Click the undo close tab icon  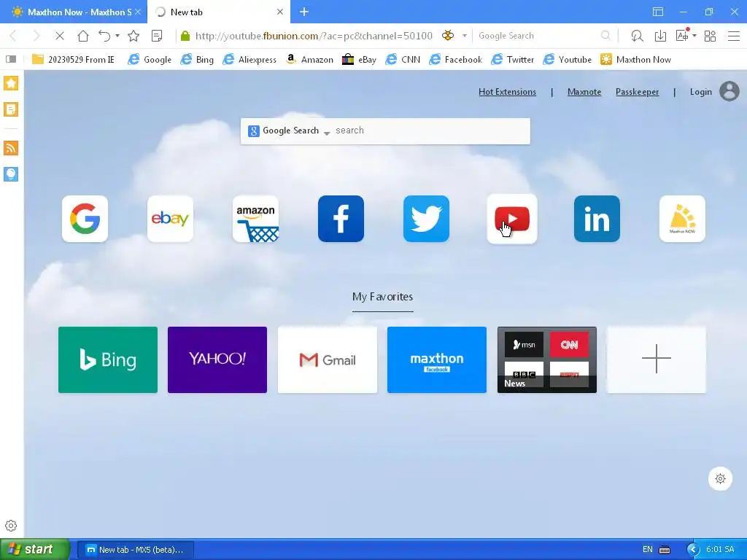pyautogui.click(x=104, y=36)
